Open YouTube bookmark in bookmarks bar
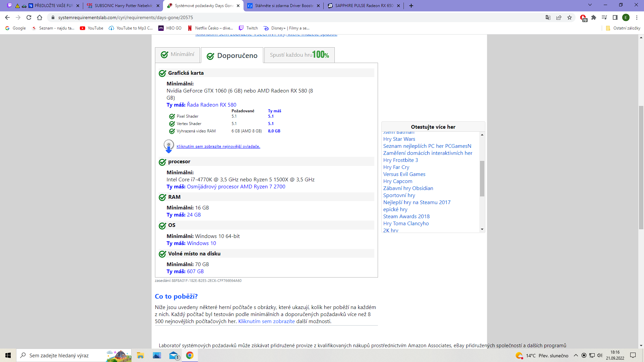The image size is (644, 362). point(92,28)
